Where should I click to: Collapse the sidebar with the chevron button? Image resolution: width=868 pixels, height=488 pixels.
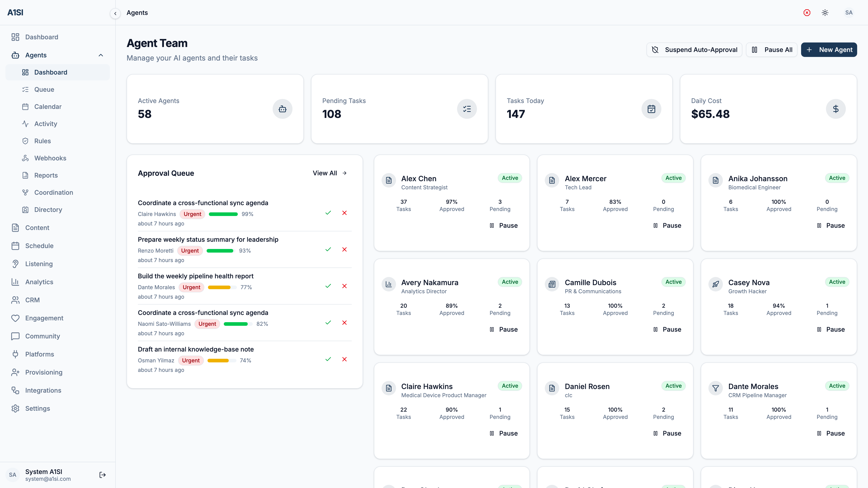[115, 13]
